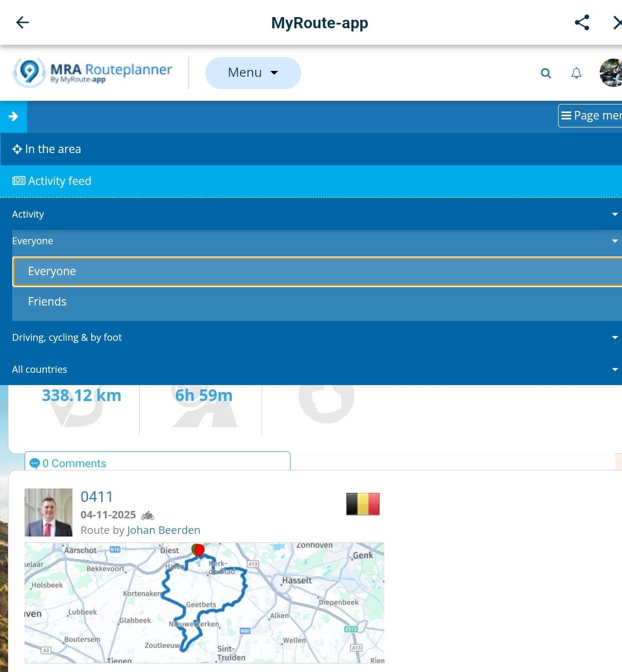622x672 pixels.
Task: Click the Belgian flag swatch on route 0411
Action: [362, 503]
